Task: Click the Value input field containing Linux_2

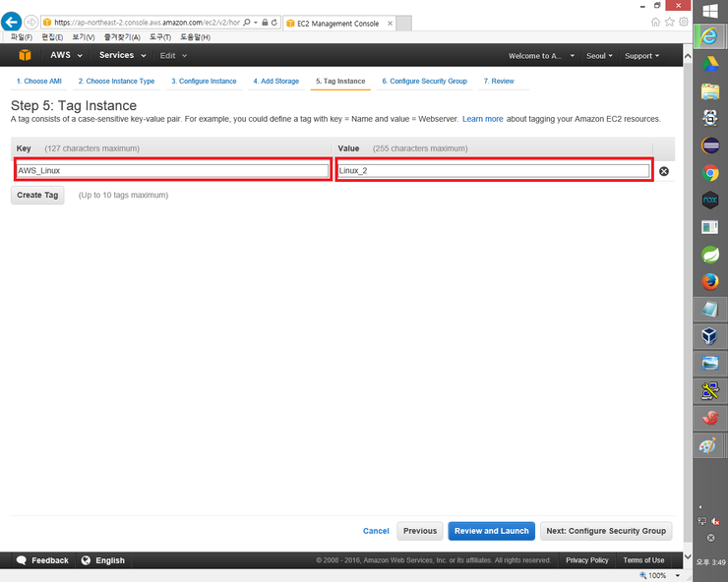Action: point(493,171)
